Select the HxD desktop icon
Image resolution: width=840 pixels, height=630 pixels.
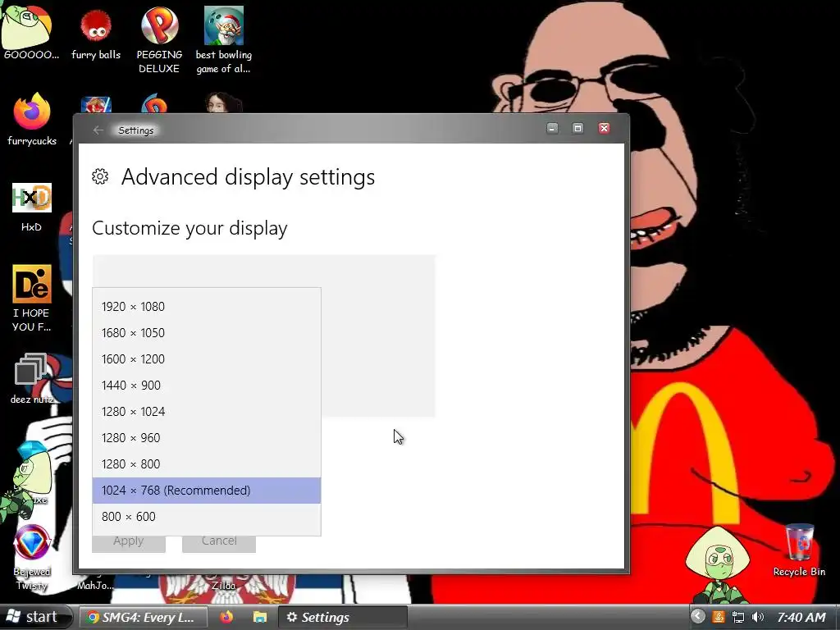(x=32, y=208)
